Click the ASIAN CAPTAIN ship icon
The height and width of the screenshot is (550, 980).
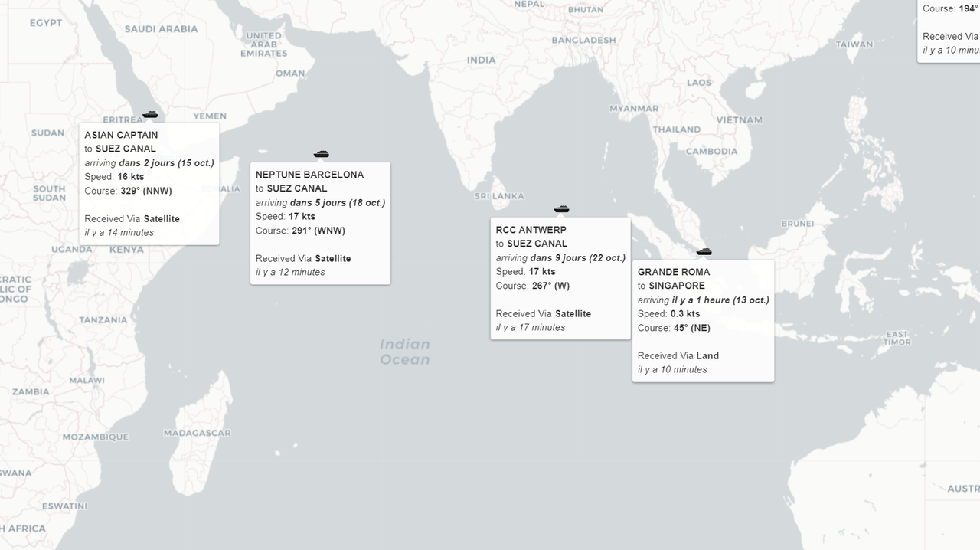point(150,114)
